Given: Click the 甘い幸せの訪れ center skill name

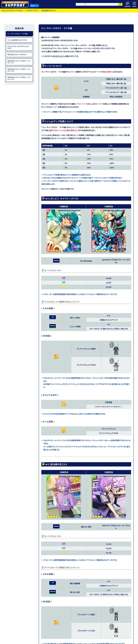Looking at the screenshot, I should point(86,261).
